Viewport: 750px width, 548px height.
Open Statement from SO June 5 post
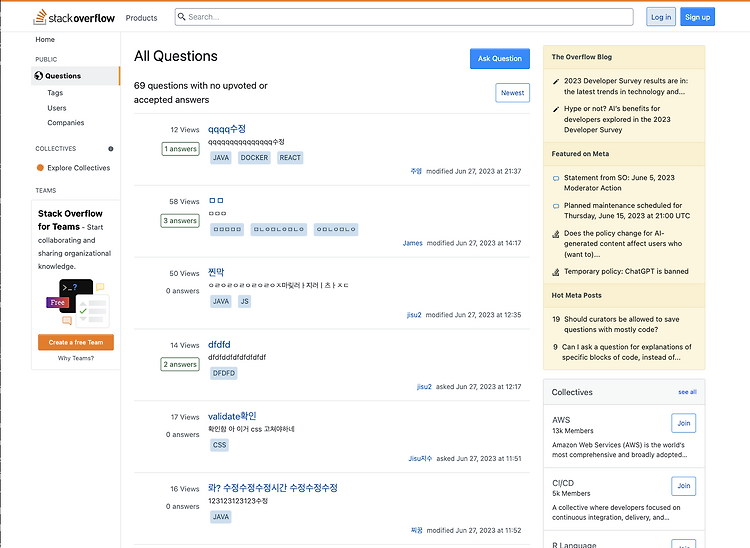(x=619, y=183)
